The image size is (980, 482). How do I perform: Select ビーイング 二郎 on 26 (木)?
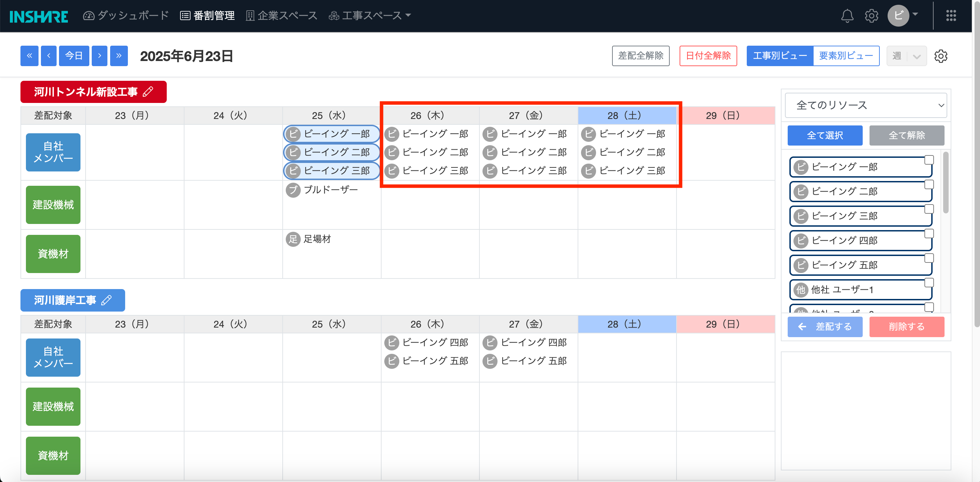[x=427, y=152]
